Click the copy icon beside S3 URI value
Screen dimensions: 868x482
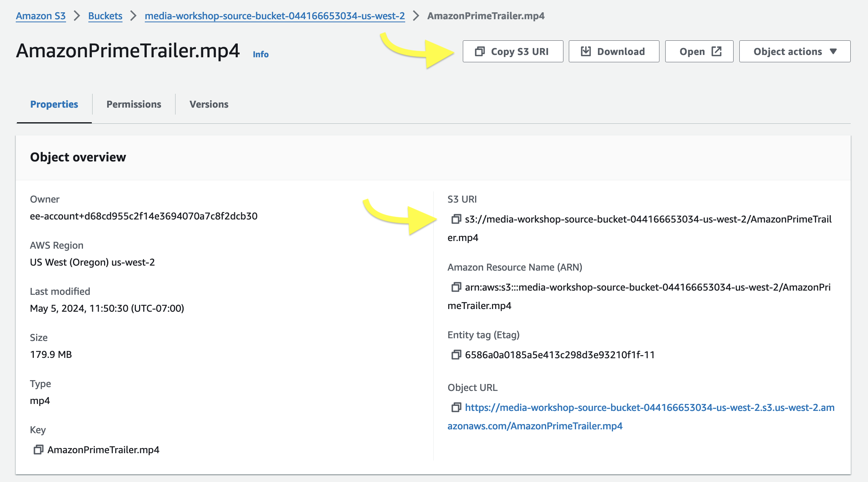[456, 219]
